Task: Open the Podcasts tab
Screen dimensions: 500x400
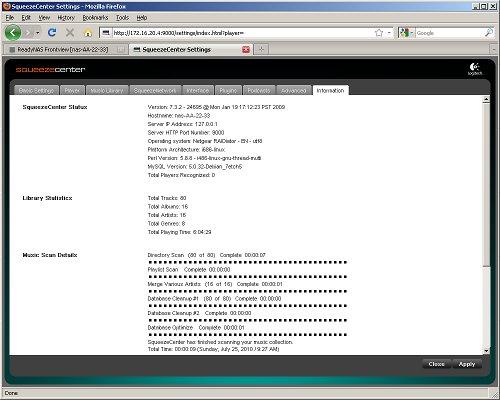Action: tap(259, 90)
